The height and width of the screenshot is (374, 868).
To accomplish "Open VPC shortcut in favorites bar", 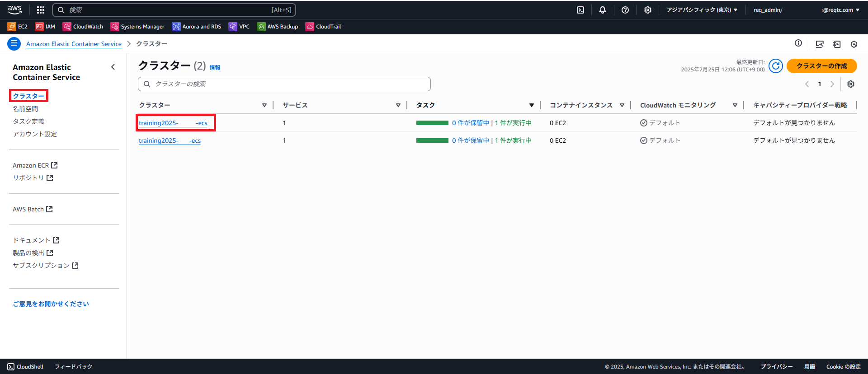I will tap(239, 27).
